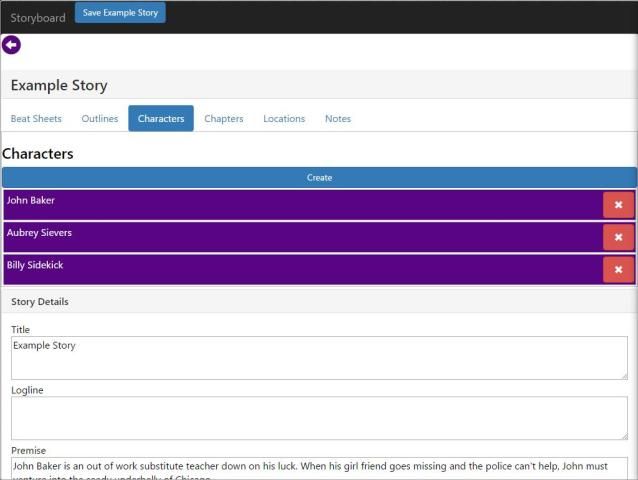Click into the Title text field
Screen dimensions: 638x480
[319, 357]
